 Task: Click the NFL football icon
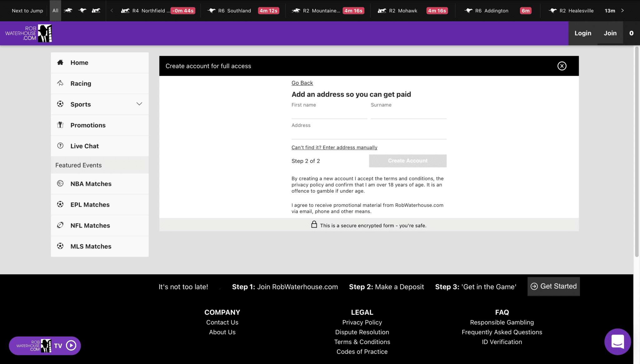click(x=60, y=225)
